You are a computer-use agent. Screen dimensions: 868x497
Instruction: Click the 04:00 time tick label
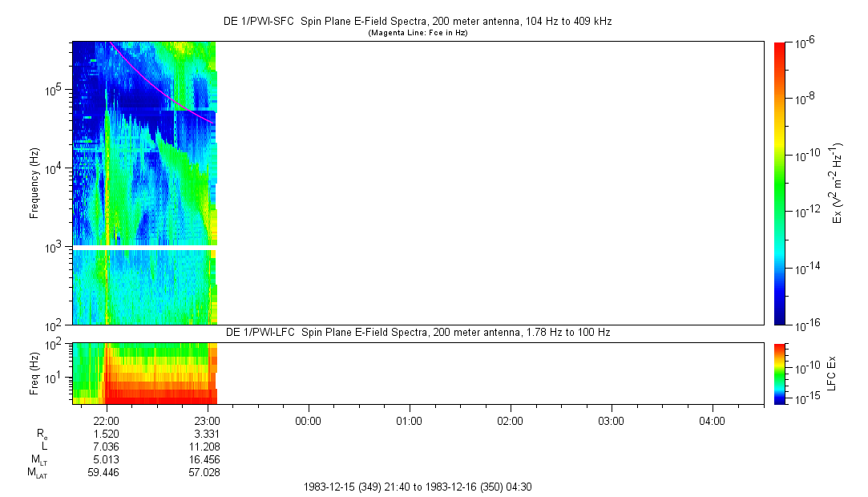[x=713, y=421]
